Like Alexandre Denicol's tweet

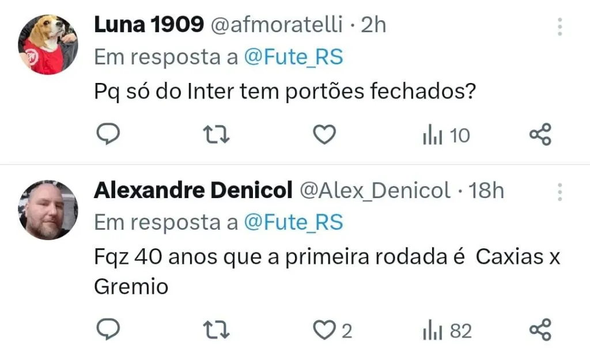click(x=324, y=331)
